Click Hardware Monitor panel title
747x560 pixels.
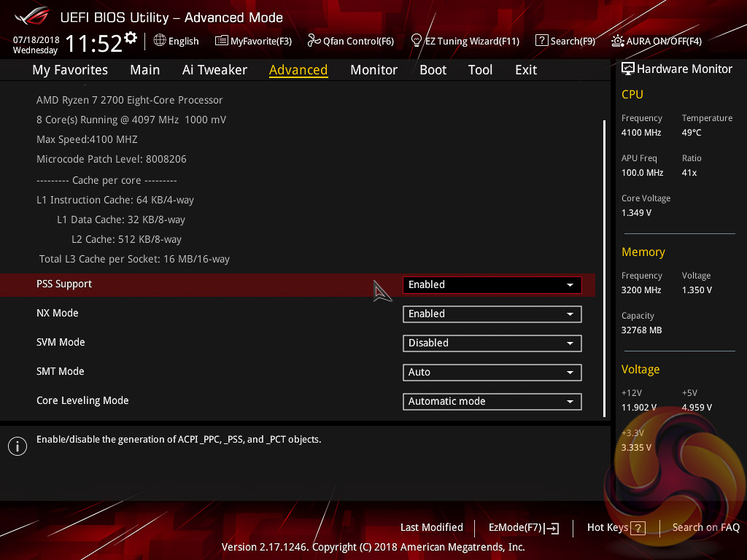point(684,69)
